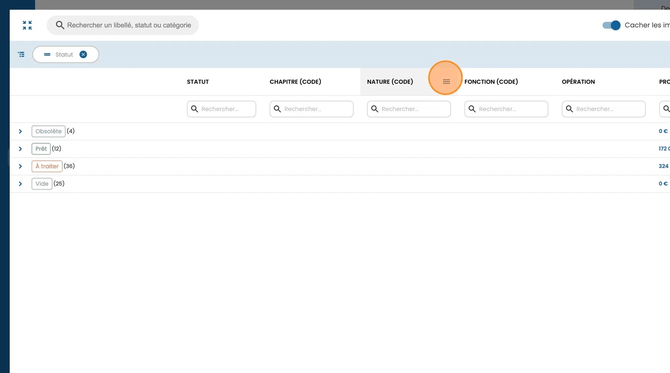Click the Fonction (Code) column header
The image size is (670, 373).
click(491, 82)
